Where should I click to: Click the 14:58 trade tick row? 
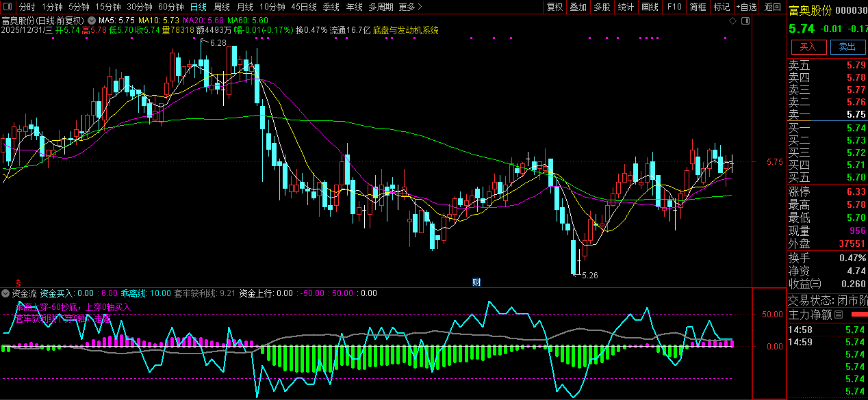pyautogui.click(x=828, y=330)
